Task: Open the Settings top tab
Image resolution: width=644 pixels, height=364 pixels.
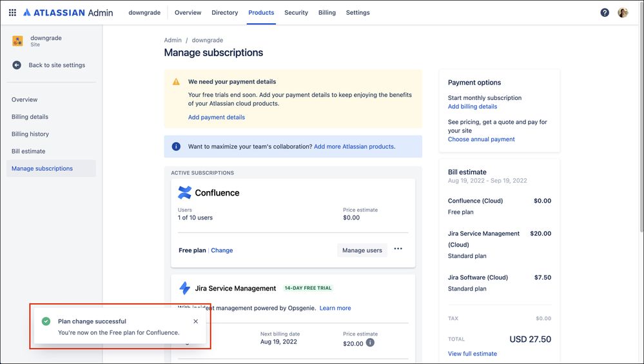Action: (358, 12)
